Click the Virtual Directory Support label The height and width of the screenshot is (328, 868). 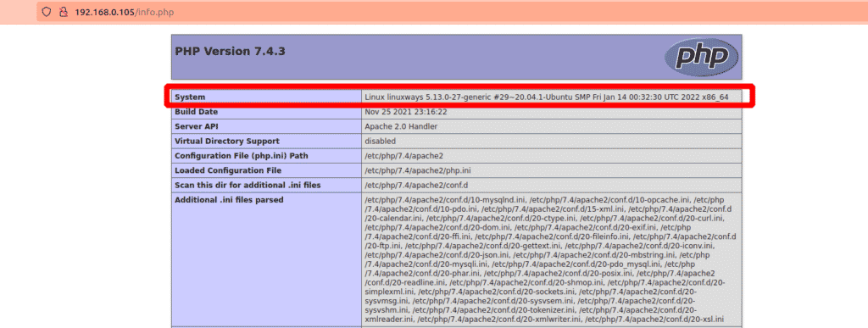point(227,141)
